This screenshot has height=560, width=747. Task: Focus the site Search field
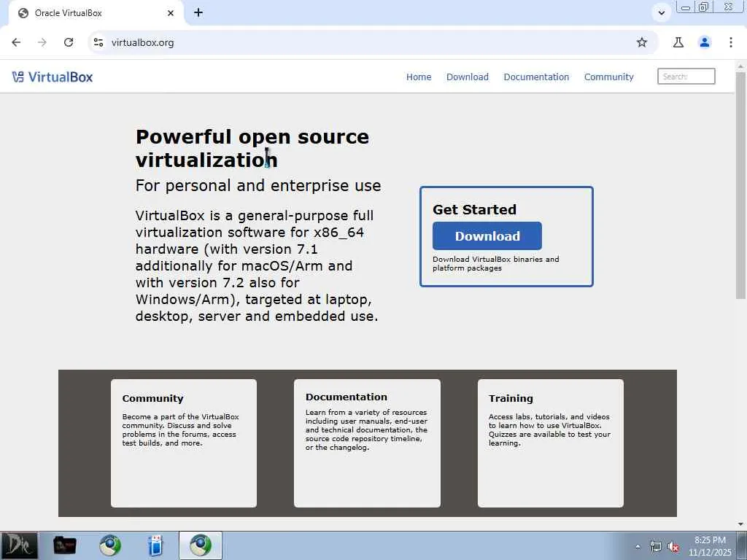tap(686, 76)
